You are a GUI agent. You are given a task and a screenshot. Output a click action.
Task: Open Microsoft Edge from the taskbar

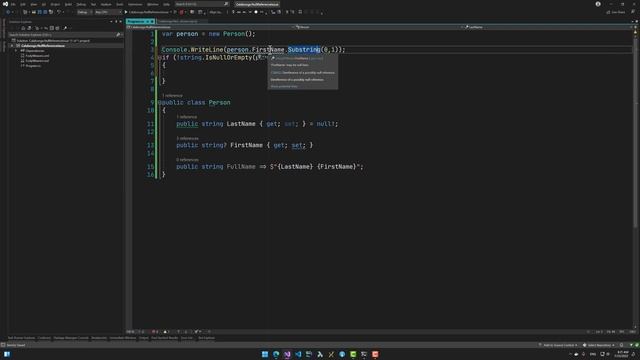point(276,354)
